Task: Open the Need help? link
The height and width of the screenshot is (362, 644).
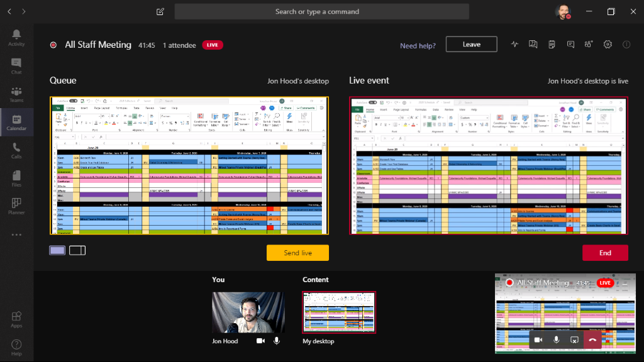Action: click(418, 45)
